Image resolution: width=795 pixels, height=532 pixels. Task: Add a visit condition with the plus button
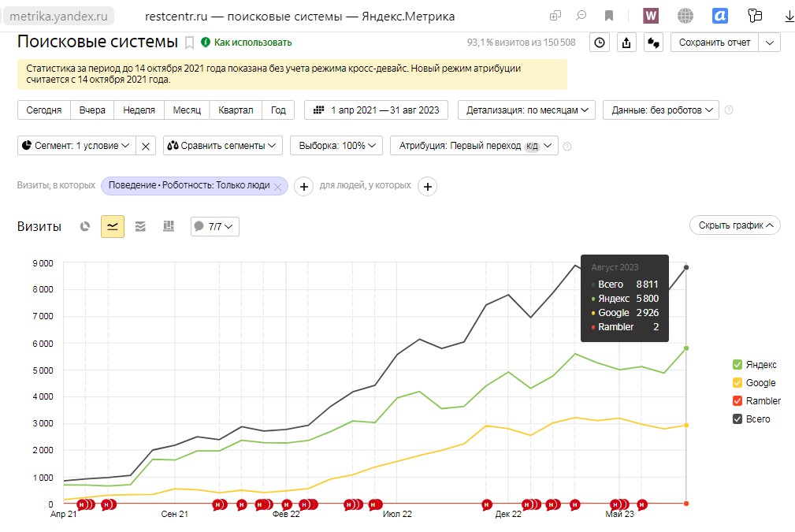(x=303, y=187)
